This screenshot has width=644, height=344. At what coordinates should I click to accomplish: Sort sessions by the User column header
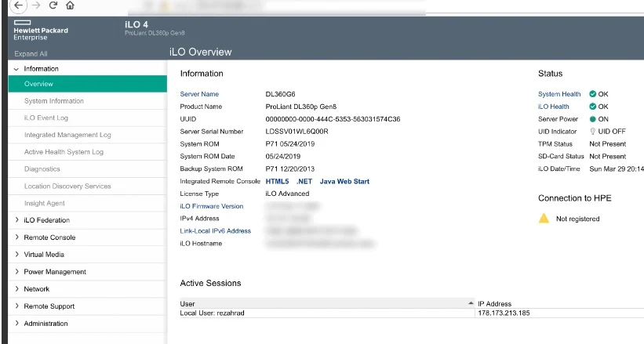point(327,304)
